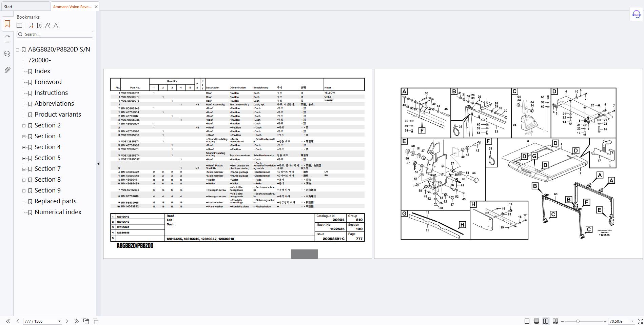
Task: Select the ABG8820/P8820D S/N 720000- bookmark
Action: tap(59, 55)
